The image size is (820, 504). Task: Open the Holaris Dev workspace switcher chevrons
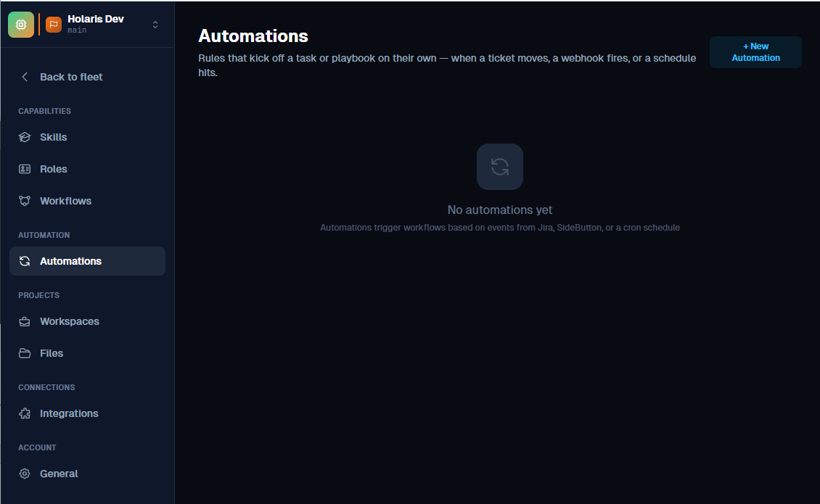point(155,25)
